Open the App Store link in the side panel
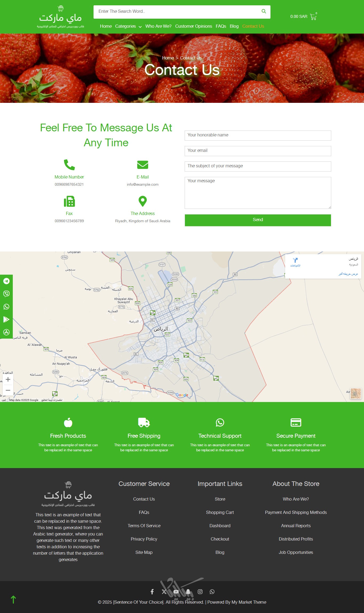The height and width of the screenshot is (613, 364). pos(6,332)
